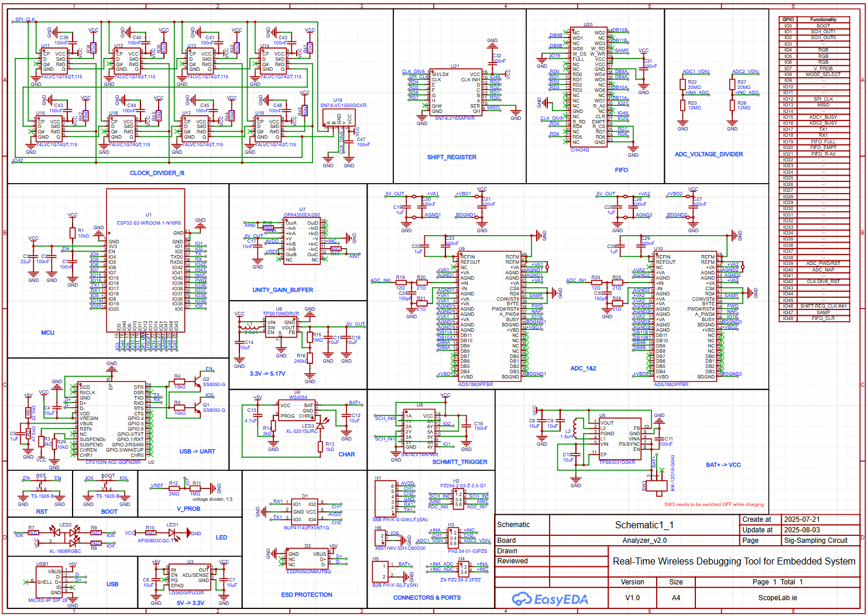Viewport: 868px width, 616px height.
Task: Click the FIFO block label
Action: [622, 170]
